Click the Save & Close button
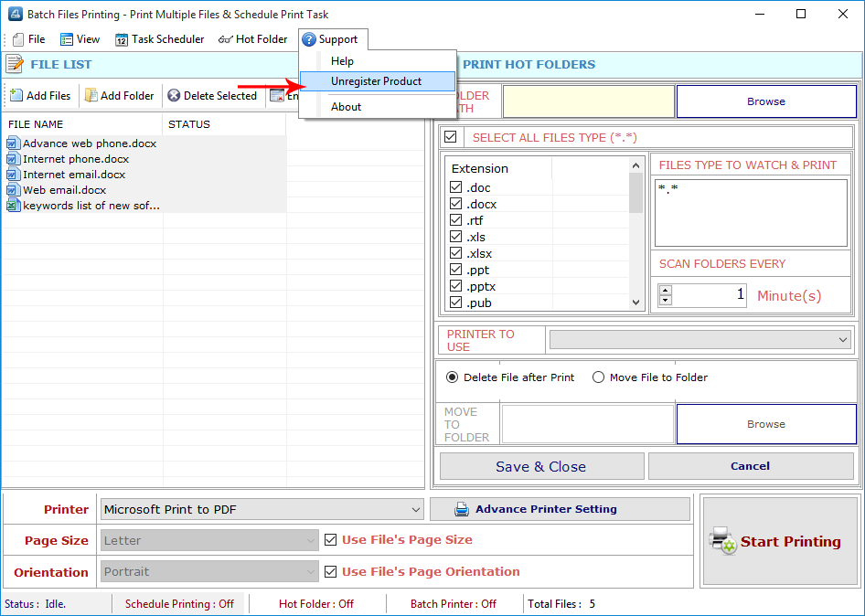The image size is (865, 616). coord(541,466)
